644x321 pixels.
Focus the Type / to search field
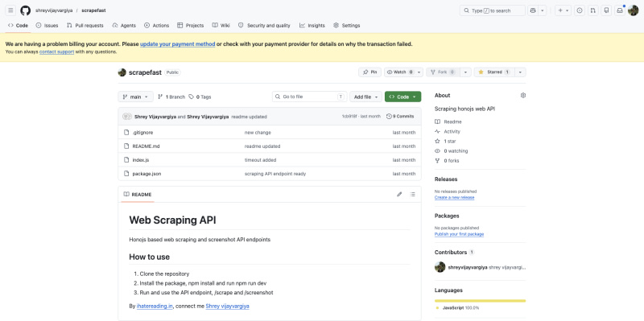[x=493, y=10]
